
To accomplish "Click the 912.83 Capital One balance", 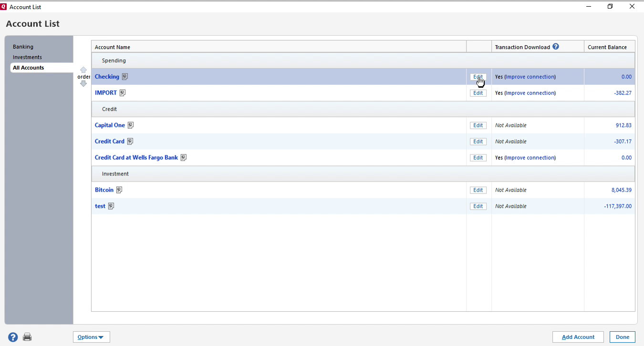I will click(x=623, y=125).
